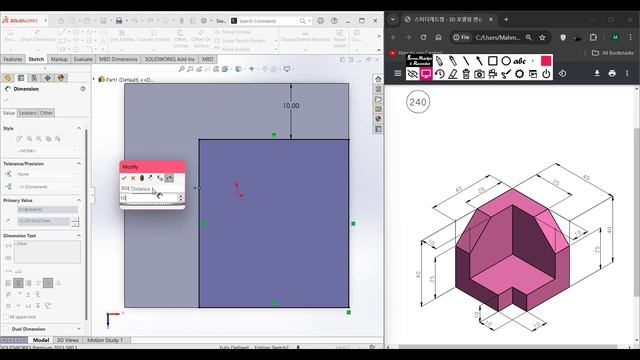Toggle hide-annotations eye icon in marker toolbar
Viewport: 640px width, 360px height.
click(x=413, y=74)
